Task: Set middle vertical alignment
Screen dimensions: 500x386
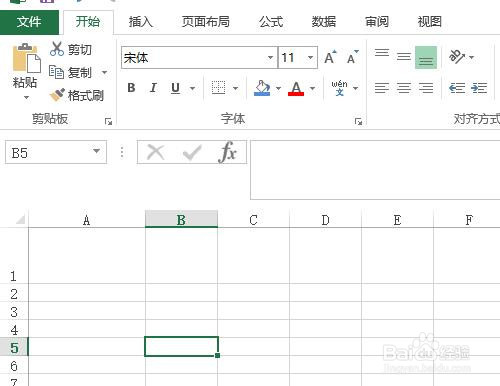Action: 404,58
